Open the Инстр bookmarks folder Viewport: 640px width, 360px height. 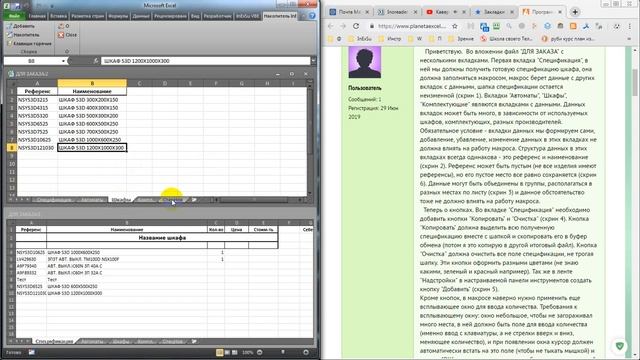[390, 39]
